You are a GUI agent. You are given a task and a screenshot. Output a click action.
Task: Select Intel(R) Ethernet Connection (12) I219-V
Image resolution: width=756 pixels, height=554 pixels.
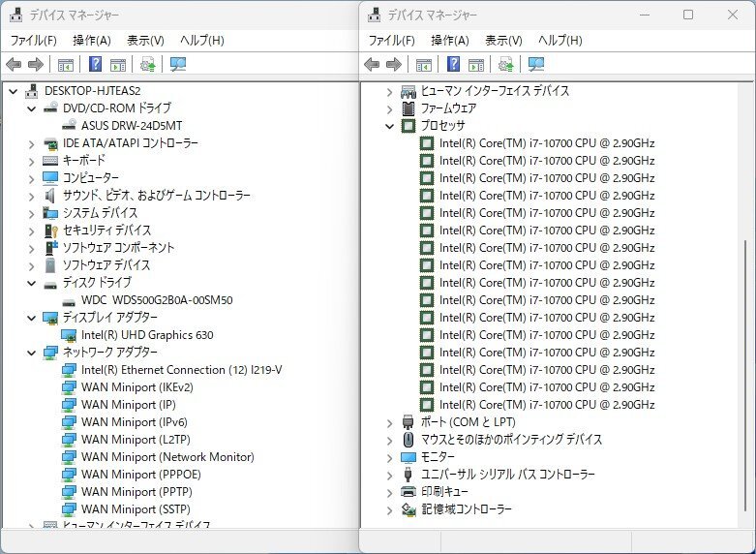pyautogui.click(x=181, y=370)
